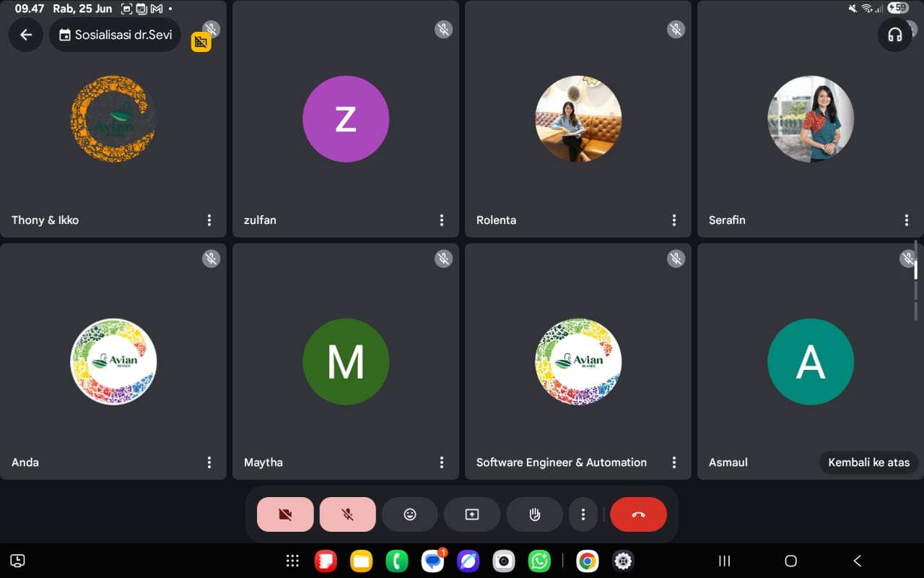Open WhatsApp from the taskbar
This screenshot has height=578, width=924.
tap(539, 561)
